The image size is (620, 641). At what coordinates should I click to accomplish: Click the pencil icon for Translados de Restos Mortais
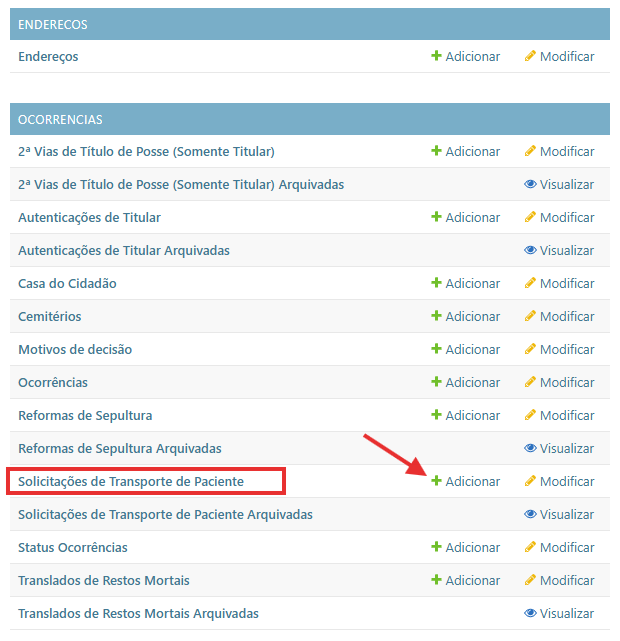coord(530,581)
